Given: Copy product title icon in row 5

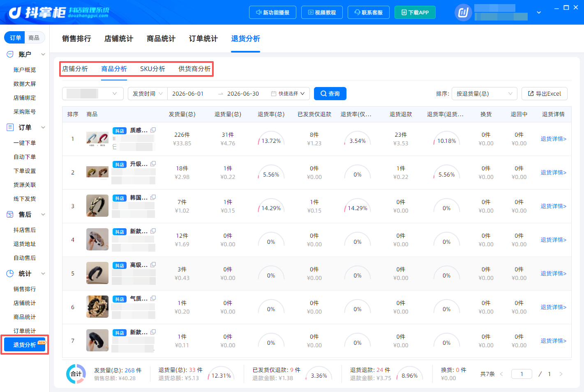Looking at the screenshot, I should point(153,265).
